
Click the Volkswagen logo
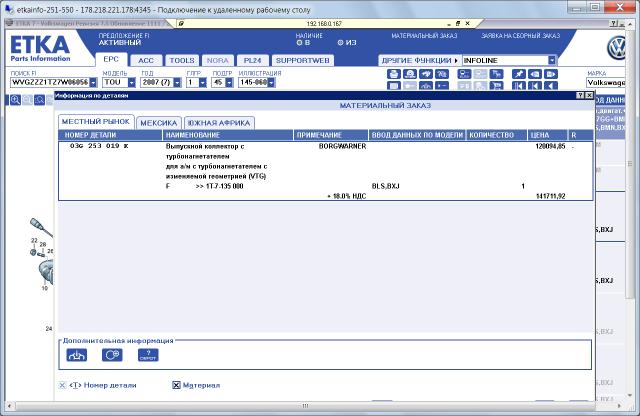coord(617,48)
